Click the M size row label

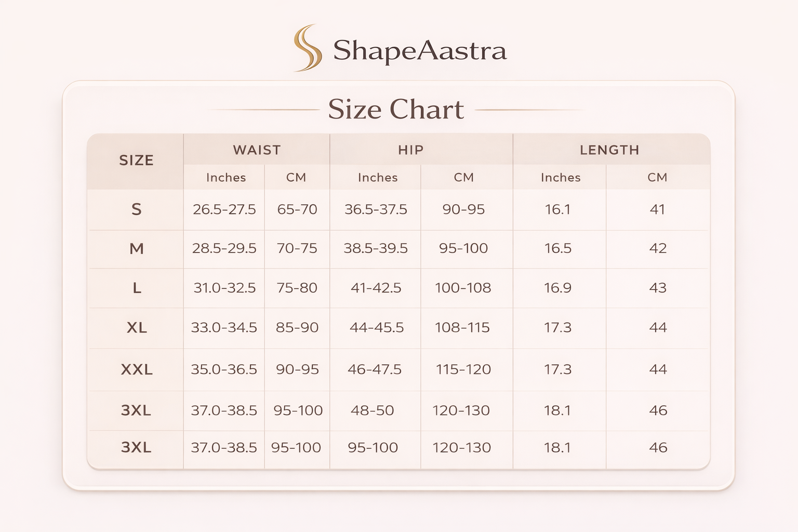point(136,249)
